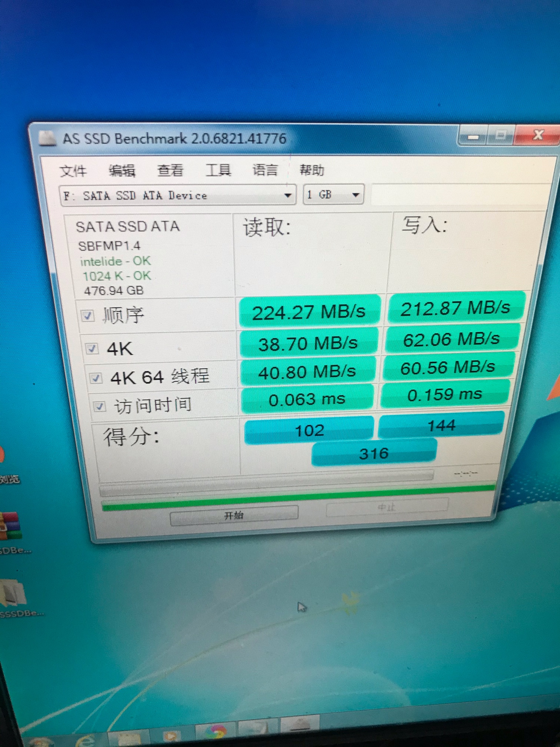The width and height of the screenshot is (560, 747).
Task: Click the 得分: score label
Action: point(131,436)
